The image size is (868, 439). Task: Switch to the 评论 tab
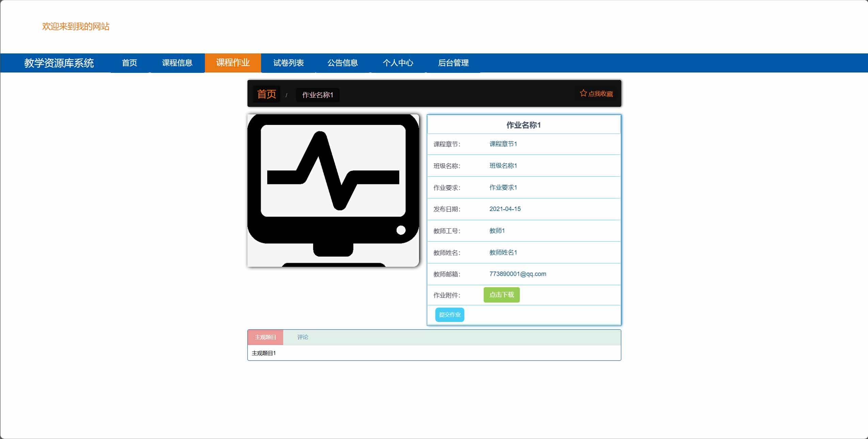click(303, 337)
